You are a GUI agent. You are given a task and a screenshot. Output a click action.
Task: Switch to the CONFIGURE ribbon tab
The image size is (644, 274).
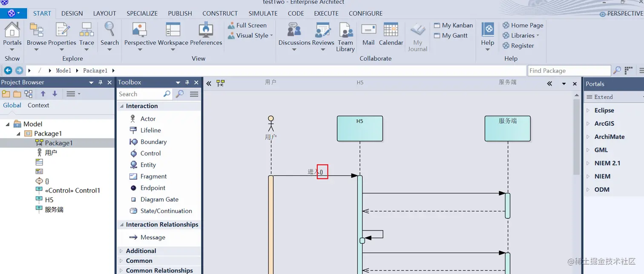coord(365,13)
